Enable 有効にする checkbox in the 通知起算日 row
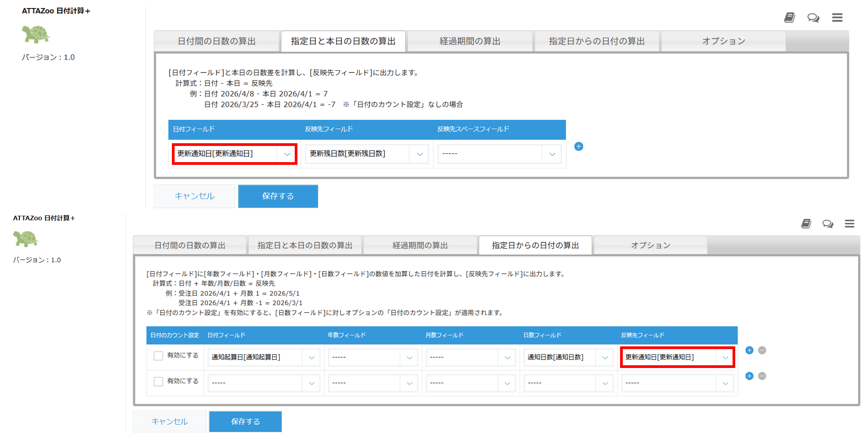This screenshot has height=445, width=868. (x=158, y=356)
